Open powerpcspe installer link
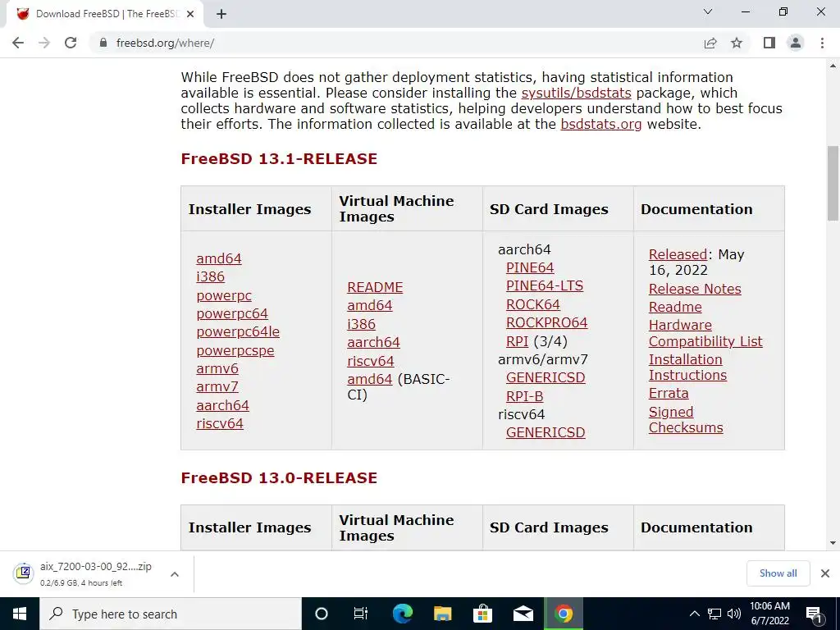The height and width of the screenshot is (630, 840). pyautogui.click(x=235, y=351)
